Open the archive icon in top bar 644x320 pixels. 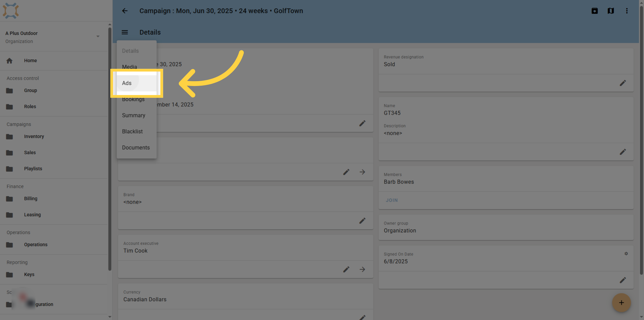coord(595,11)
